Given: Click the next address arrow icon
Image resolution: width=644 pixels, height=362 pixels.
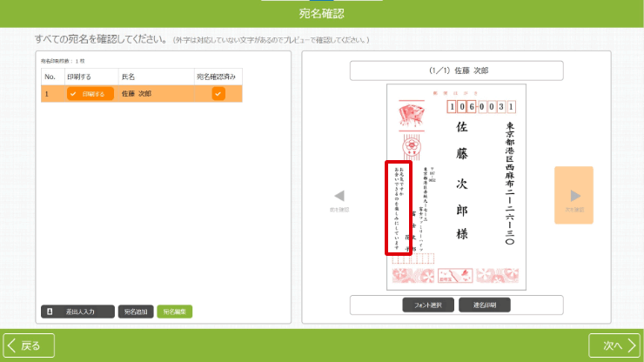Looking at the screenshot, I should [574, 196].
